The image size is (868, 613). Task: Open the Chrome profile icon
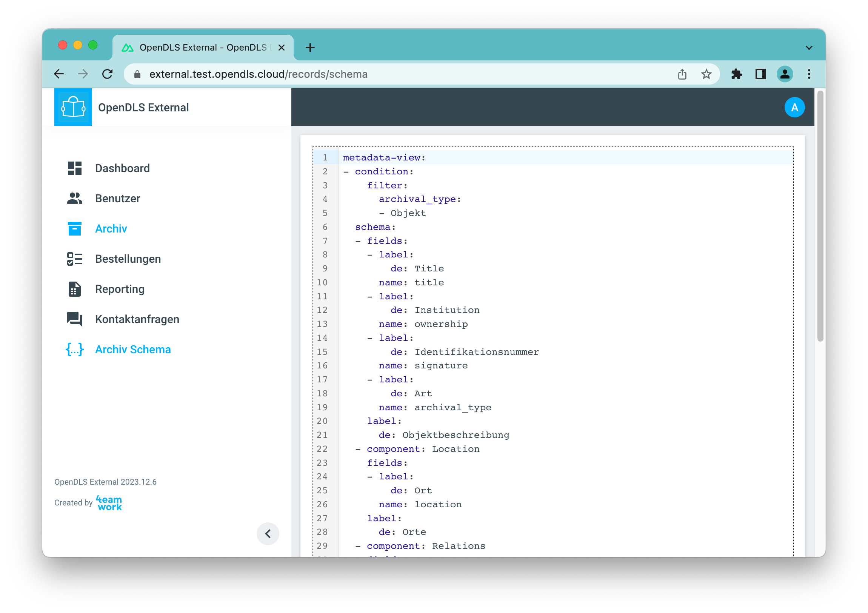pos(785,74)
